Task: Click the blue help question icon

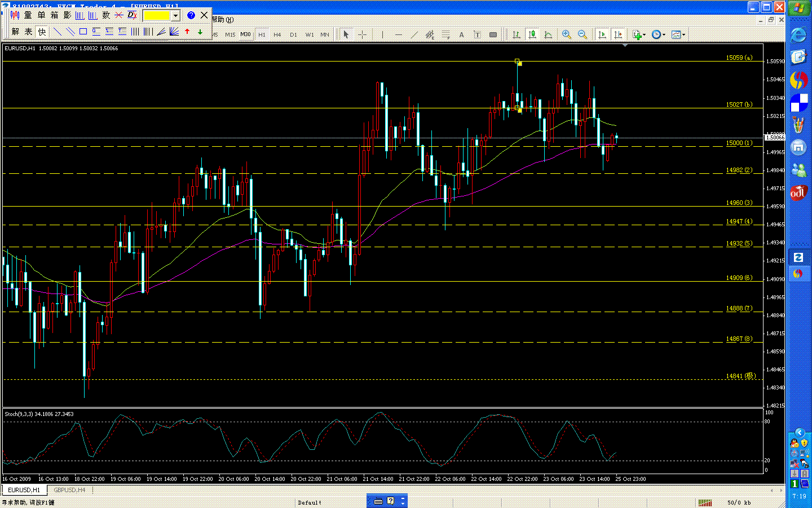Action: (191, 15)
